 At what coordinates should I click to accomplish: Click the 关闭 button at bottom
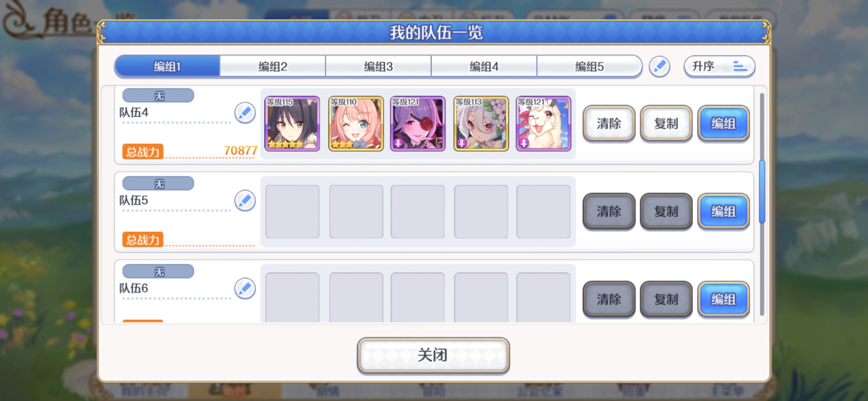pos(433,355)
